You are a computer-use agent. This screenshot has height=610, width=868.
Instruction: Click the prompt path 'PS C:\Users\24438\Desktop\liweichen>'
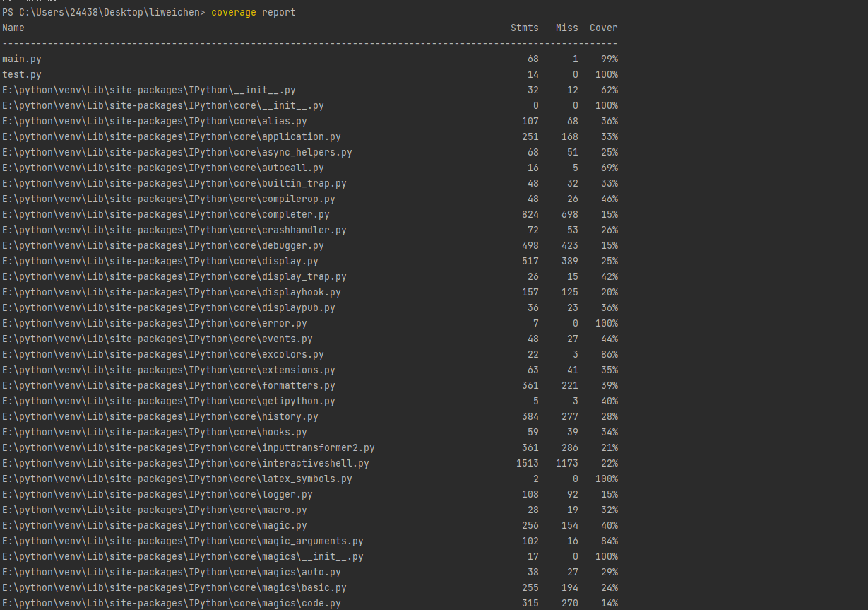(x=104, y=13)
